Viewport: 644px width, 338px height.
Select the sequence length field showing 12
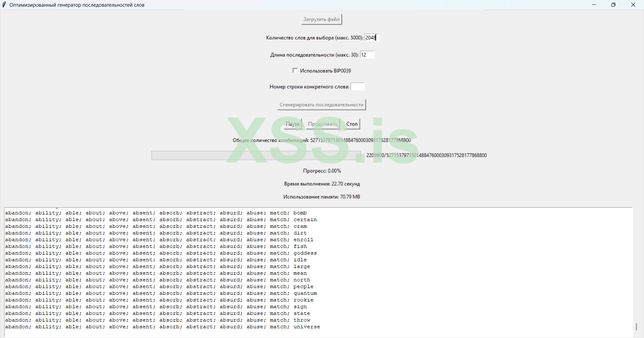click(367, 55)
